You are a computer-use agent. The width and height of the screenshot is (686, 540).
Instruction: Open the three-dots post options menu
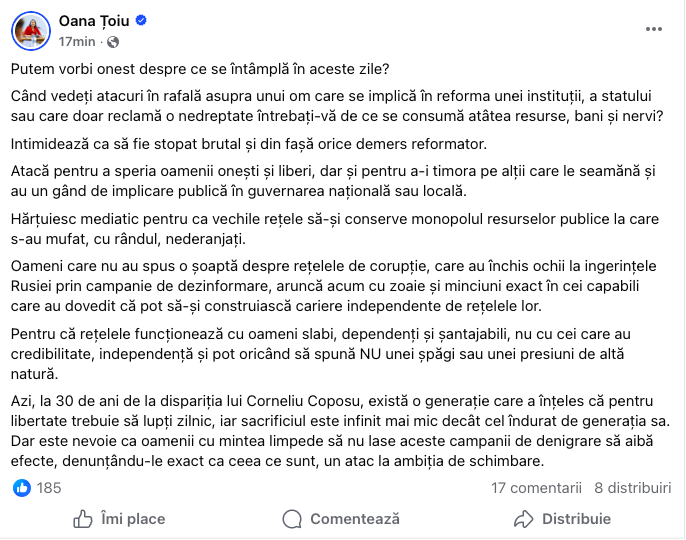tap(654, 30)
